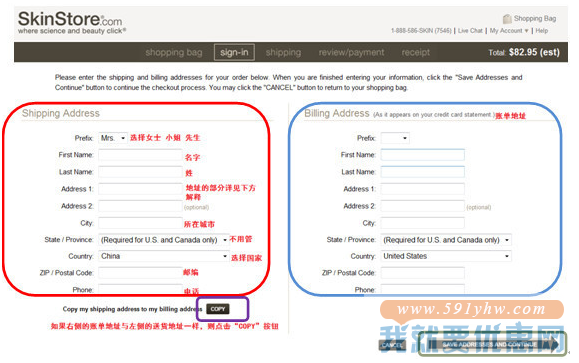Click billing Phone field
Viewport: 579px width, 363px height.
(423, 289)
